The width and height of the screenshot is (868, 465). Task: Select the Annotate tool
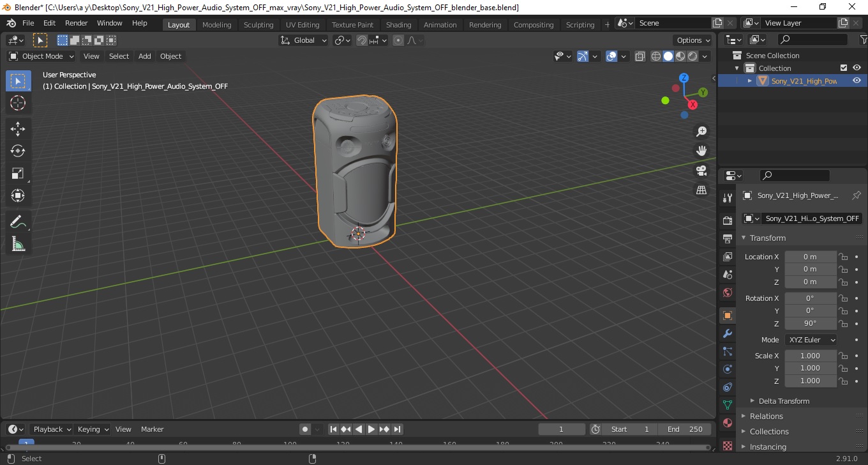(18, 222)
